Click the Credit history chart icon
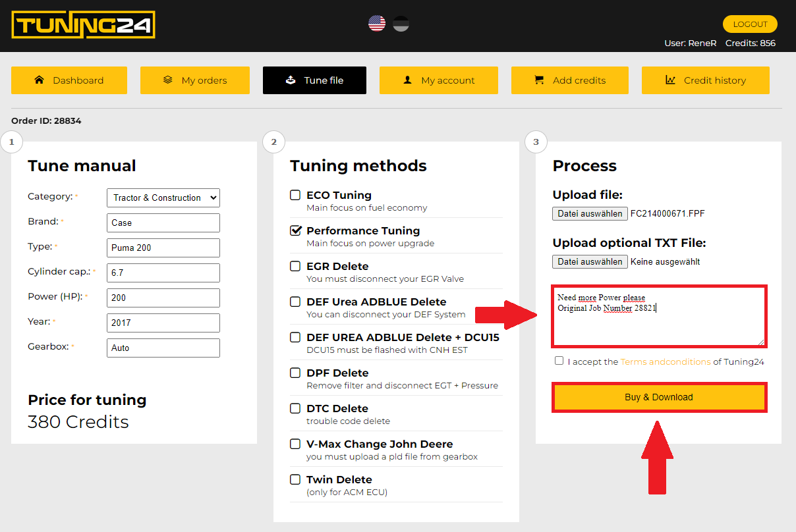This screenshot has height=532, width=796. click(670, 80)
